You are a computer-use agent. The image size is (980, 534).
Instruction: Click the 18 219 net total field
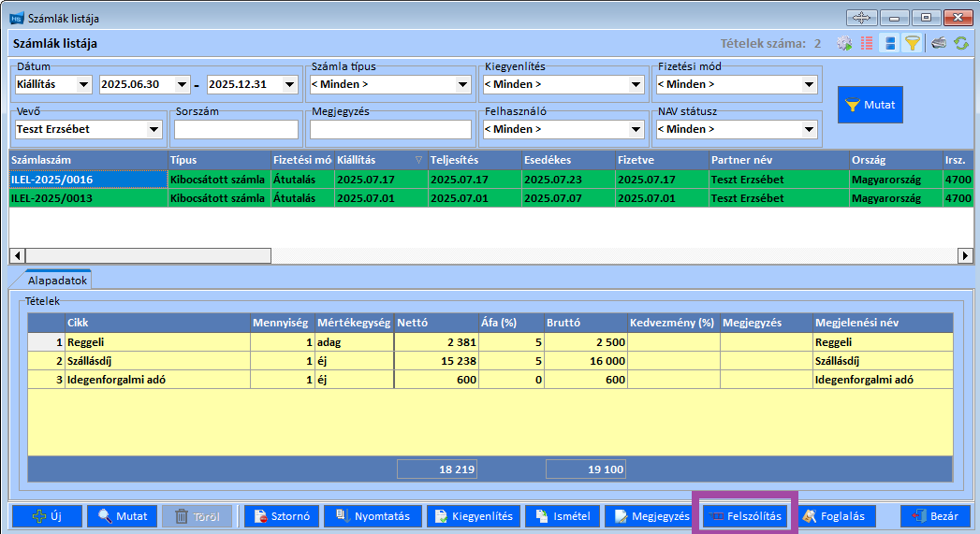coord(437,469)
